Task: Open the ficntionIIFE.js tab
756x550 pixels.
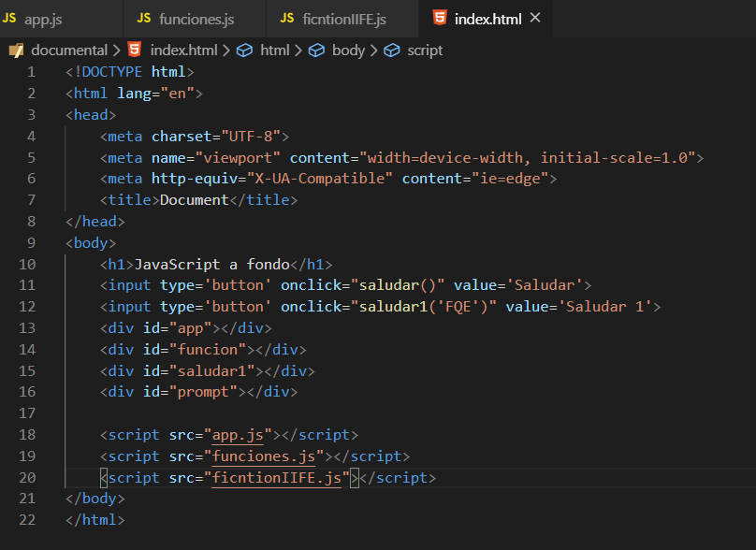Action: click(342, 19)
